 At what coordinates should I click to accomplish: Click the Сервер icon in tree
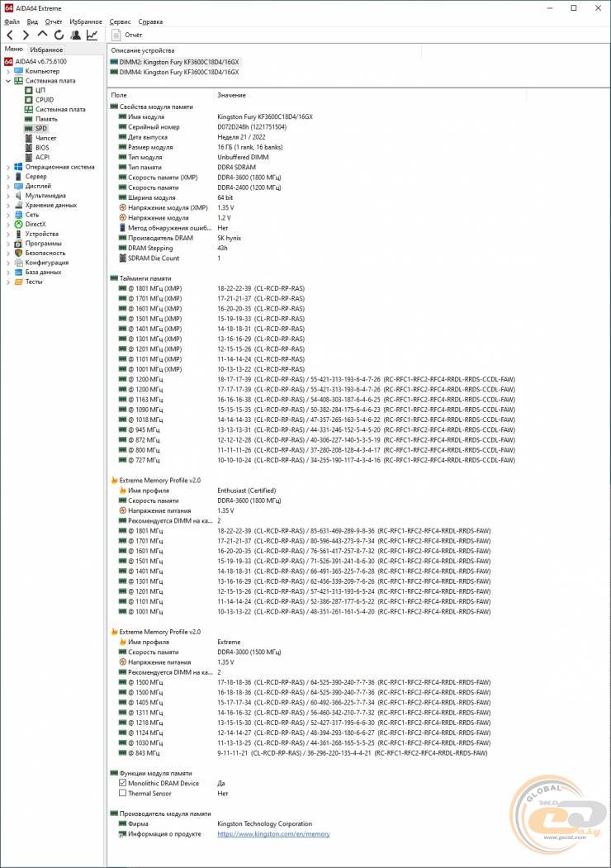tap(18, 177)
